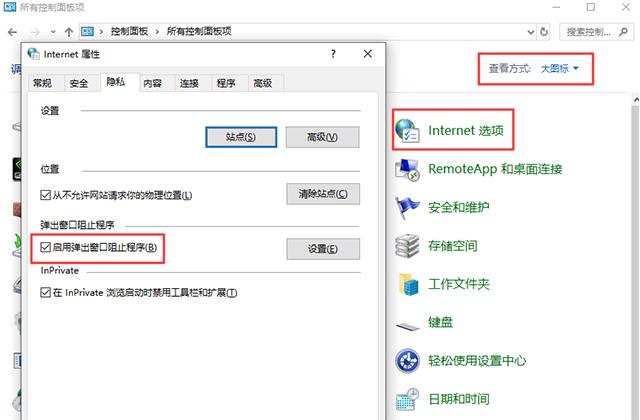Click the search magnifier icon
640x420 pixels.
click(623, 31)
